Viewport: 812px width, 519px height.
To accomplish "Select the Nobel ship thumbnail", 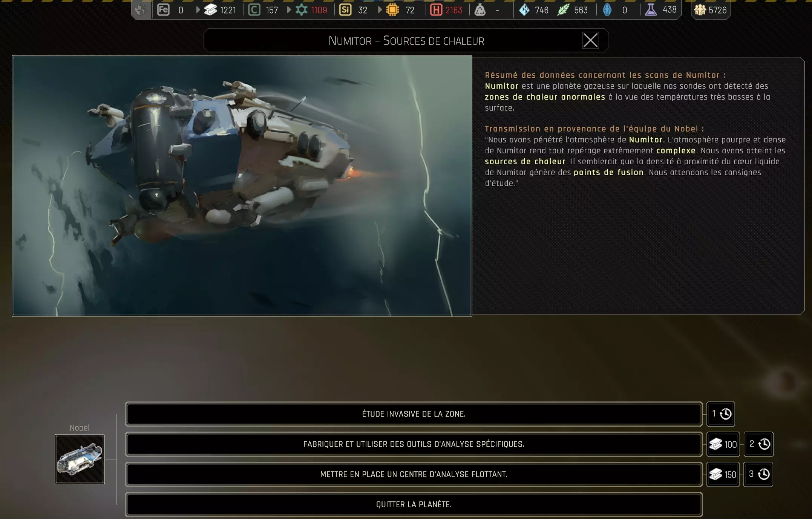I will coord(80,459).
